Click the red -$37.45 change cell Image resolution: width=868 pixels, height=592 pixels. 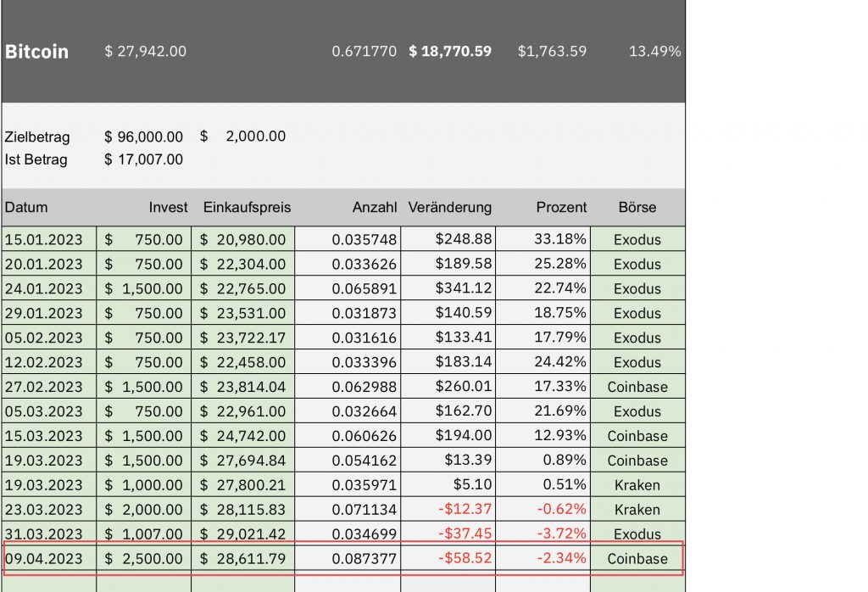[448, 533]
